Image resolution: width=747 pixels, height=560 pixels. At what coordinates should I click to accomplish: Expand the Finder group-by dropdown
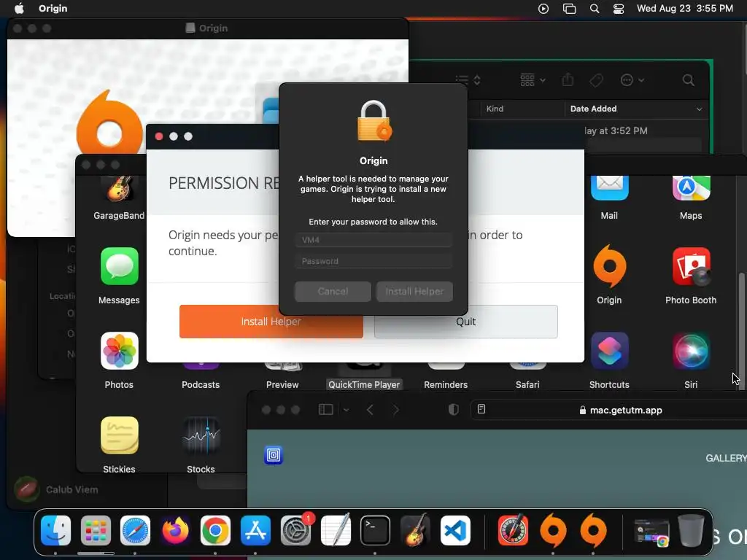[x=533, y=80]
